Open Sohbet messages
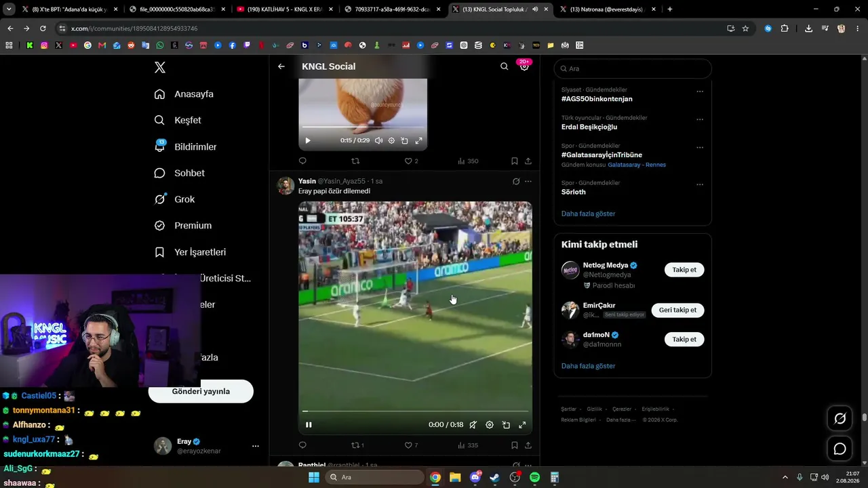868x488 pixels. pos(179,173)
